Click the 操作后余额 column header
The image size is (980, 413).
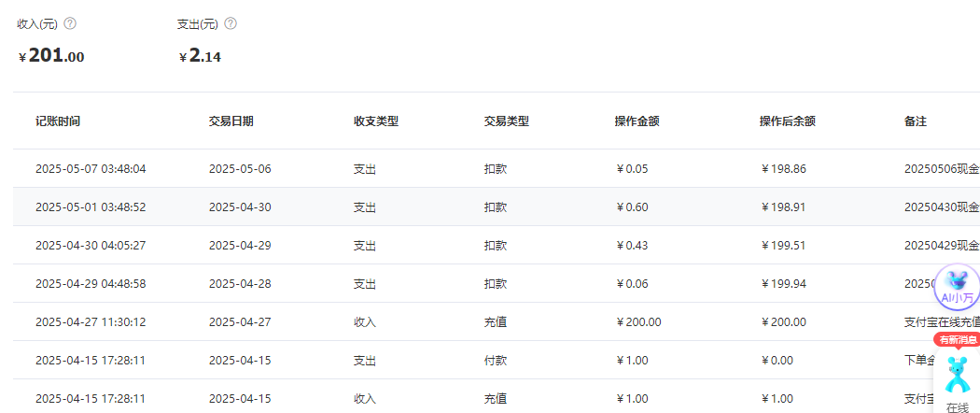pos(788,121)
